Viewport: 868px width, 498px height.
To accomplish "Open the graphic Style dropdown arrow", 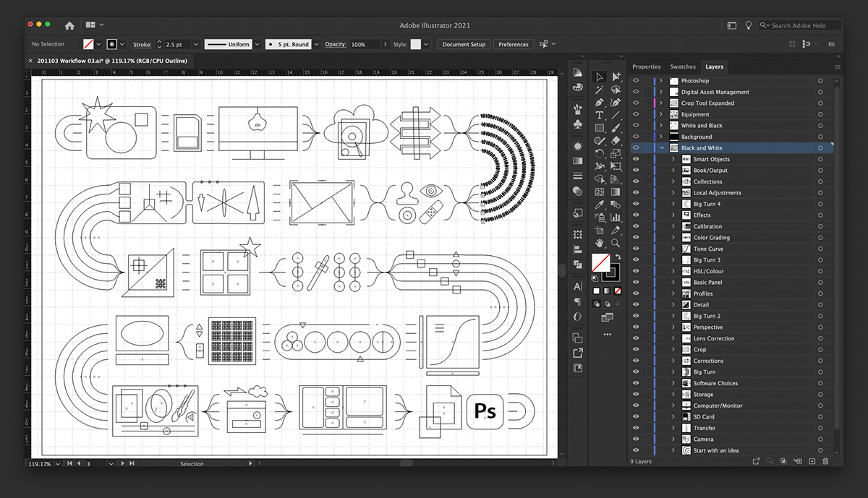I will tap(427, 44).
